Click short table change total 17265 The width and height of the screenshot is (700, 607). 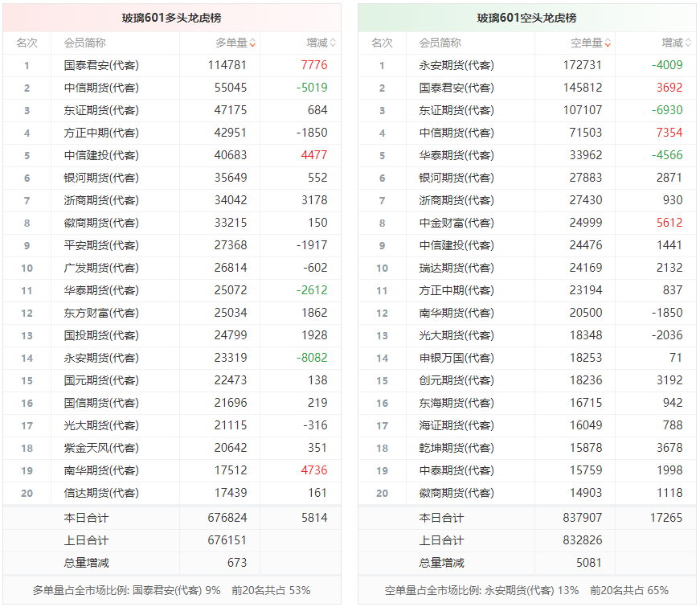666,518
